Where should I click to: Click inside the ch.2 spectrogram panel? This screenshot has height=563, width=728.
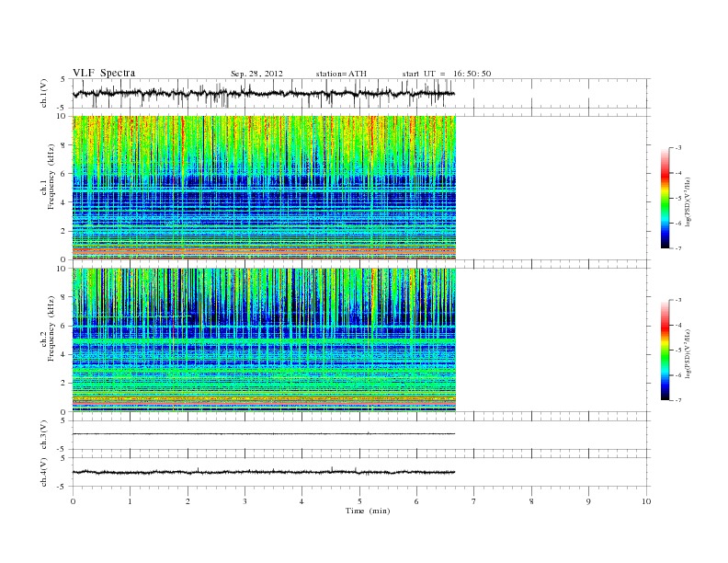pyautogui.click(x=264, y=339)
